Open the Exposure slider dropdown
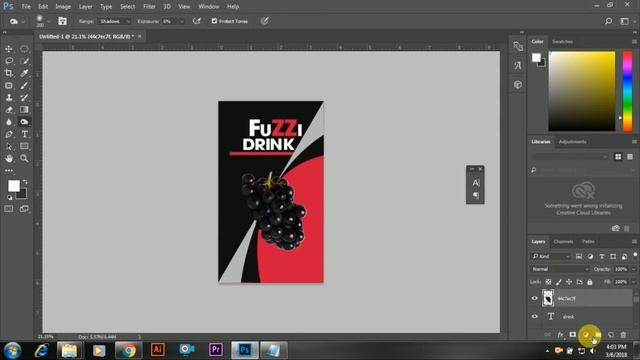This screenshot has height=360, width=640. pos(182,21)
